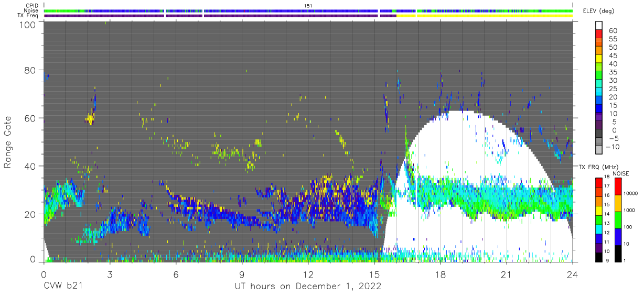Click the white top segment of elevation colorbar

600,24
